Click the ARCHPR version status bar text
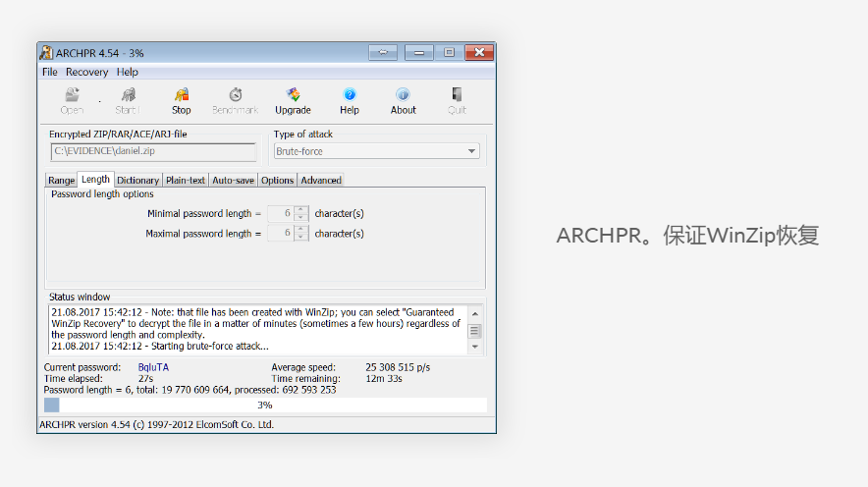The width and height of the screenshot is (868, 487). coord(157,424)
